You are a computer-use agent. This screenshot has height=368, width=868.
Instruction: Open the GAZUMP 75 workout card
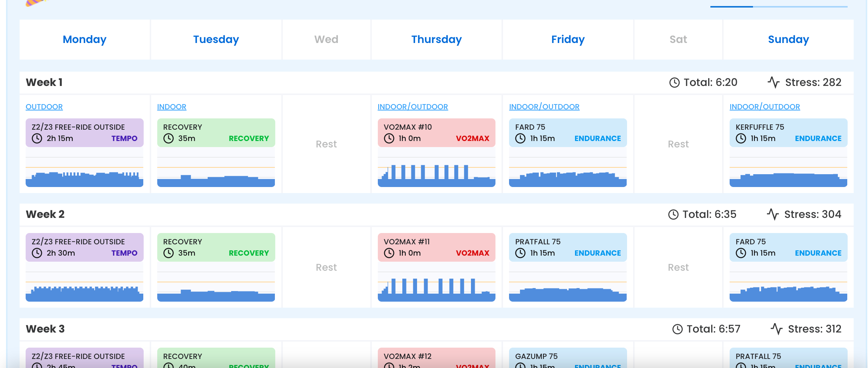[x=568, y=358]
